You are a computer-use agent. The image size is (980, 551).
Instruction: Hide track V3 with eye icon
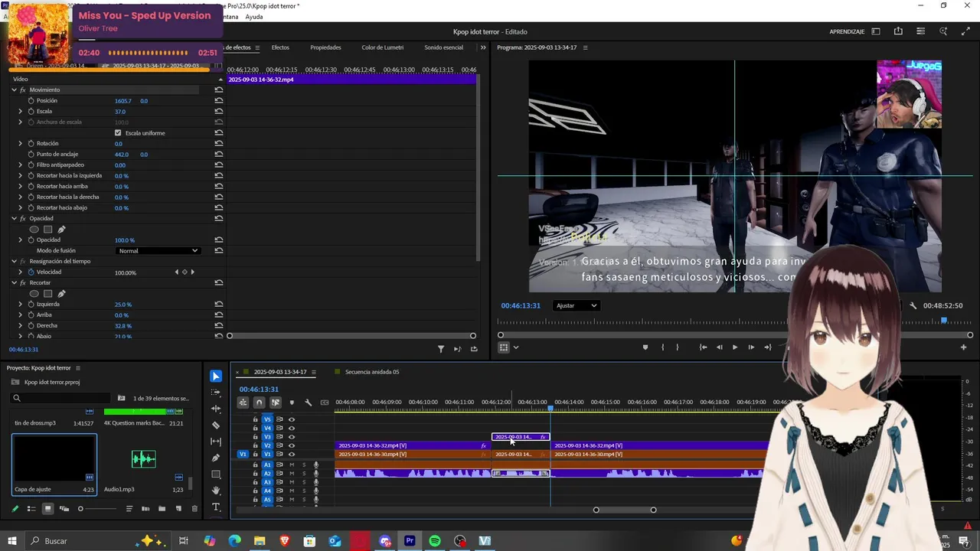292,436
